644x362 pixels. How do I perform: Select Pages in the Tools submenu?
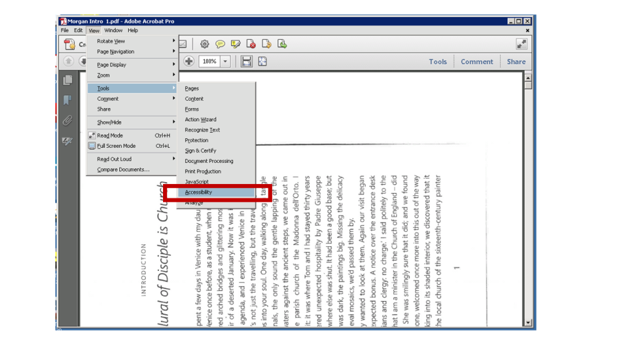point(216,88)
